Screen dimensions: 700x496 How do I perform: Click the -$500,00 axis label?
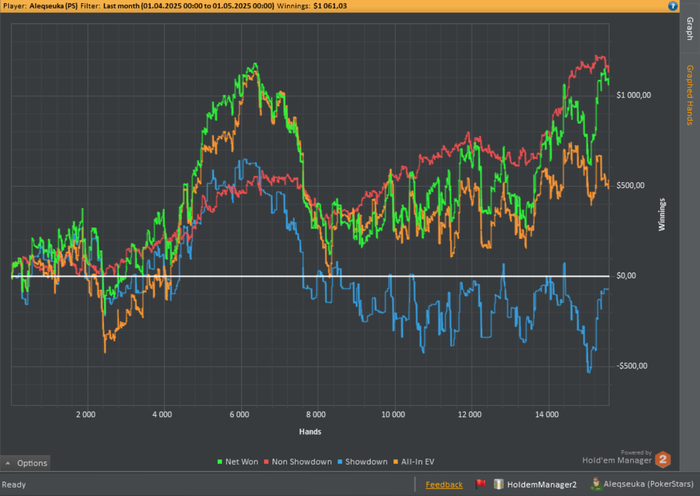tap(632, 366)
